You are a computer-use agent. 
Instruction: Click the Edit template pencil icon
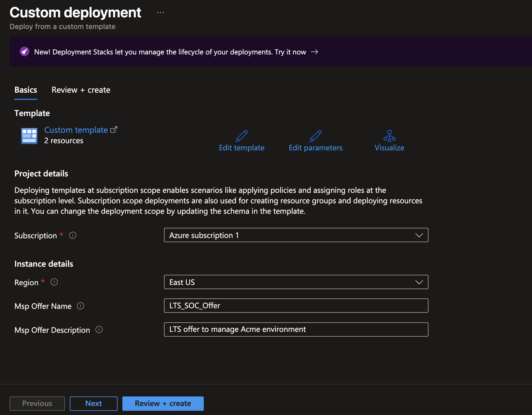tap(242, 136)
